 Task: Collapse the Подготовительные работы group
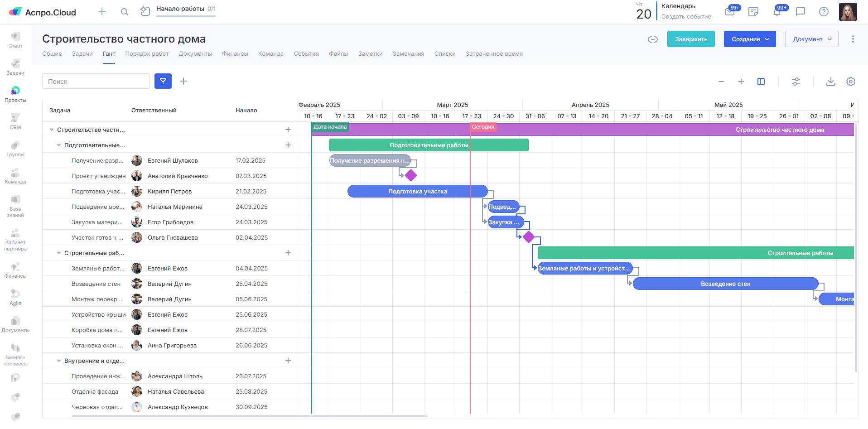tap(59, 145)
